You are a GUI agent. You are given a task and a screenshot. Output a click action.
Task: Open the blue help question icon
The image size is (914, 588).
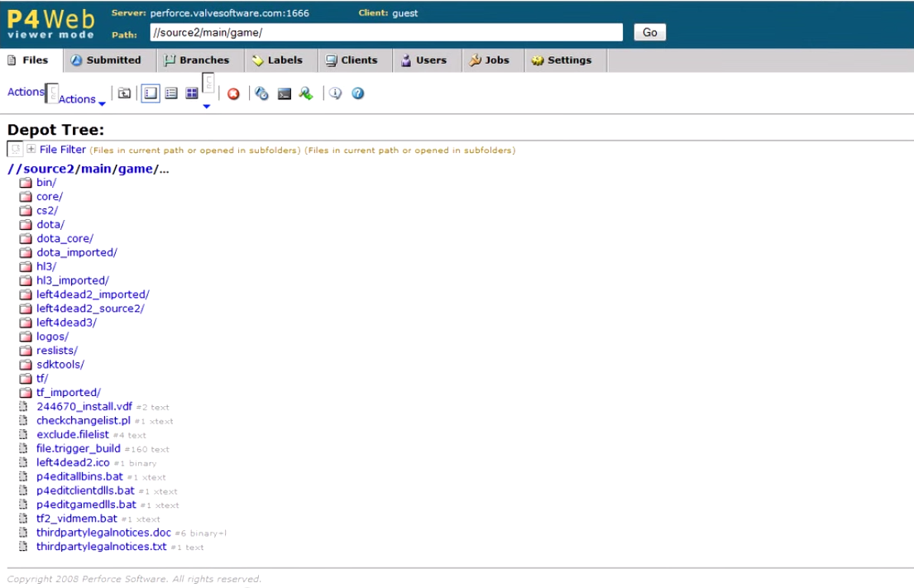[358, 93]
